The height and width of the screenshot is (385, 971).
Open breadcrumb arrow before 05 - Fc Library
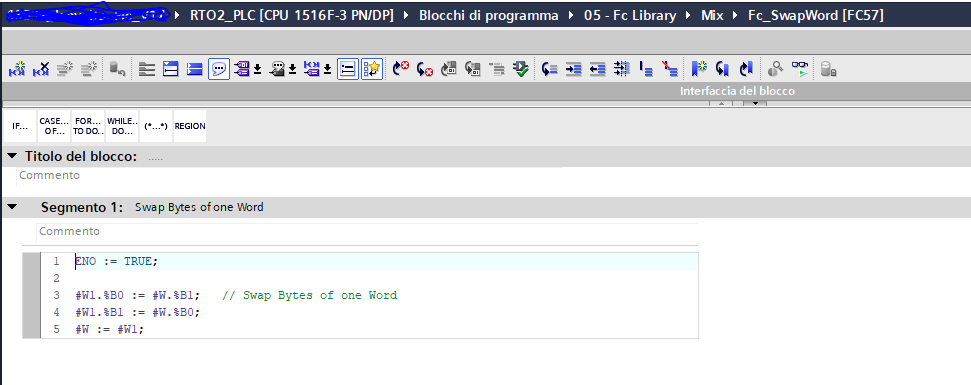click(x=571, y=15)
